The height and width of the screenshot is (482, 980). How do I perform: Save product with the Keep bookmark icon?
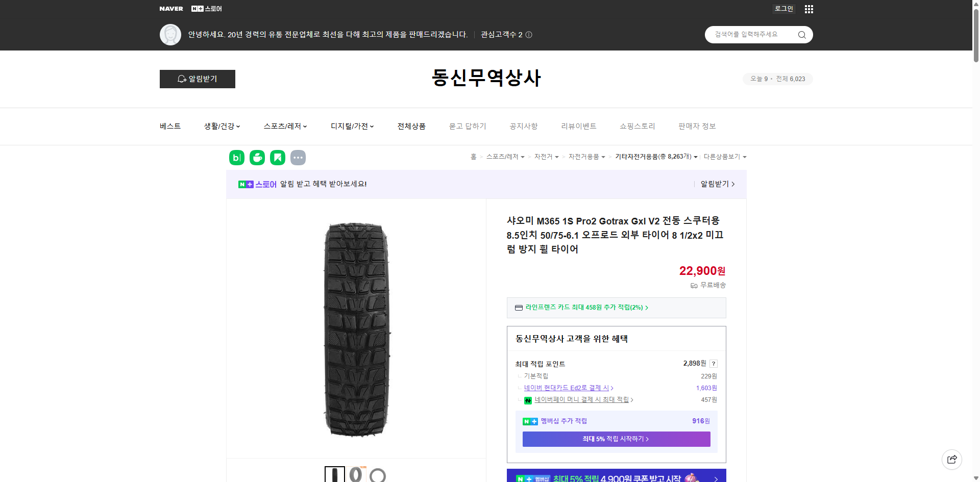point(277,158)
